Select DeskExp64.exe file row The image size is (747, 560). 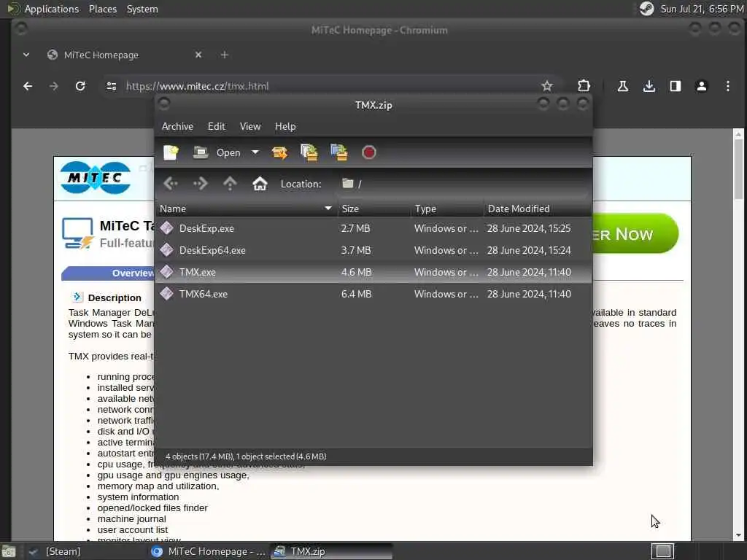[373, 251]
